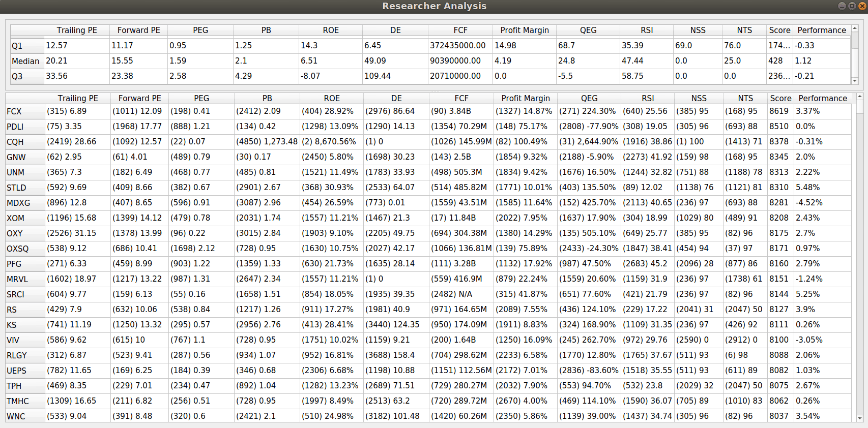Sort bottom table by Performance header

(823, 98)
